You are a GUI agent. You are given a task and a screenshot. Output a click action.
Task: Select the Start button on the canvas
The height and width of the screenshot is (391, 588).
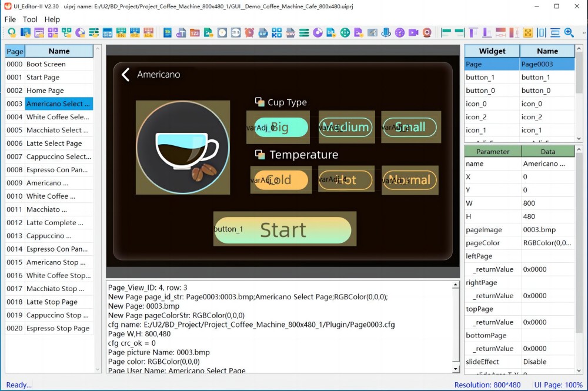(285, 229)
